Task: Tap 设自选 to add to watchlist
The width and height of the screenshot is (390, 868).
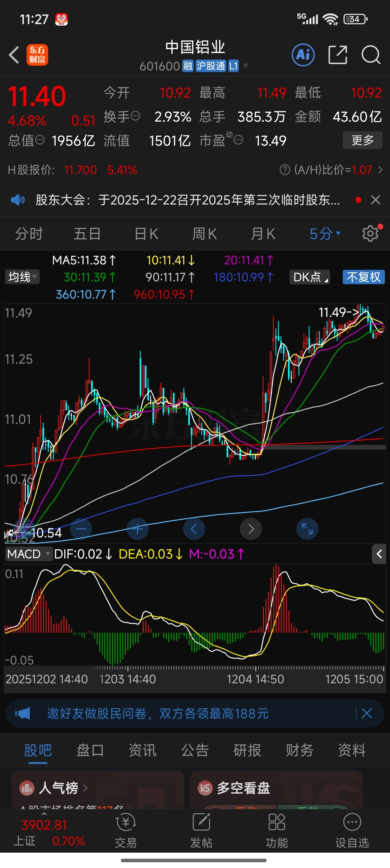Action: 352,831
